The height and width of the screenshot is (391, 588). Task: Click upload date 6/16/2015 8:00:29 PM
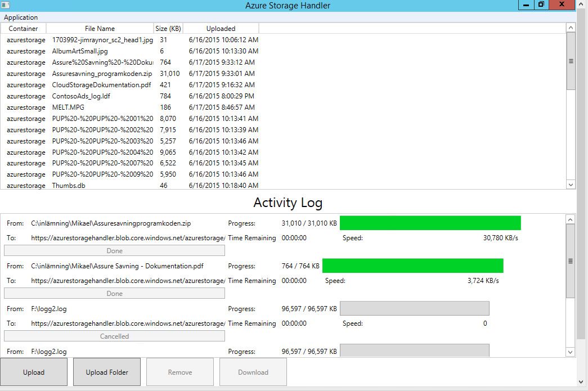click(221, 96)
